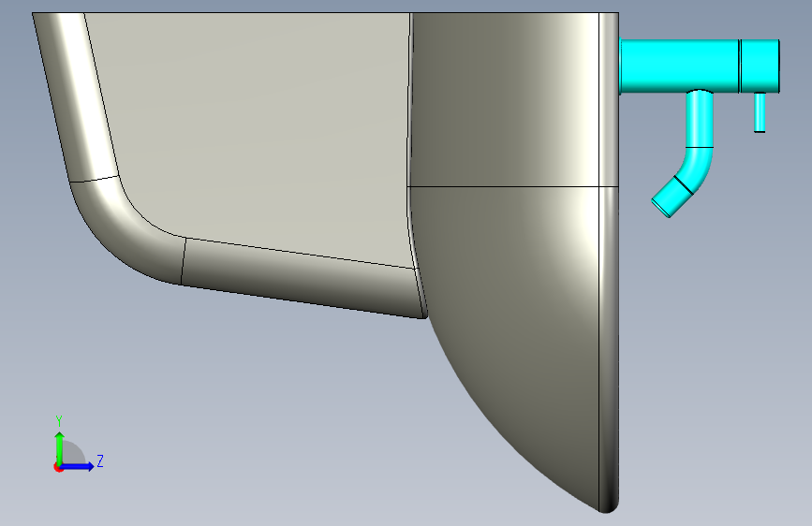Click the small cyan lever pin

[x=760, y=112]
